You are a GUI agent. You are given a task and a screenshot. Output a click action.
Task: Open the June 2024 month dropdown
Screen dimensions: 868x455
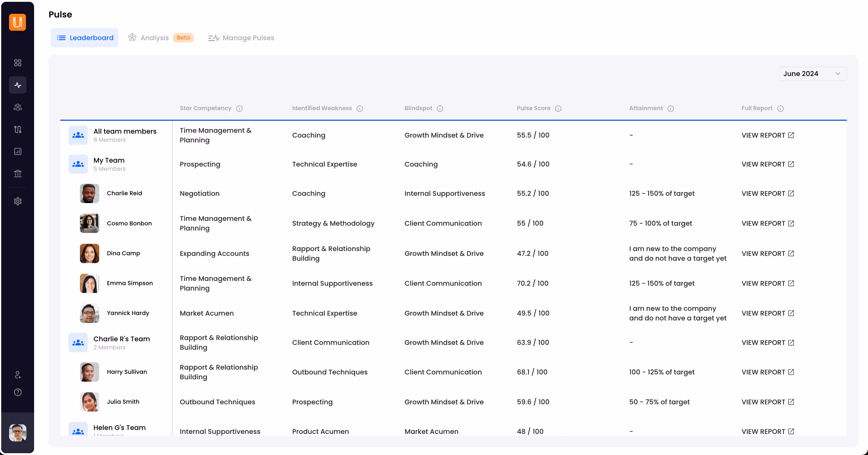(813, 74)
